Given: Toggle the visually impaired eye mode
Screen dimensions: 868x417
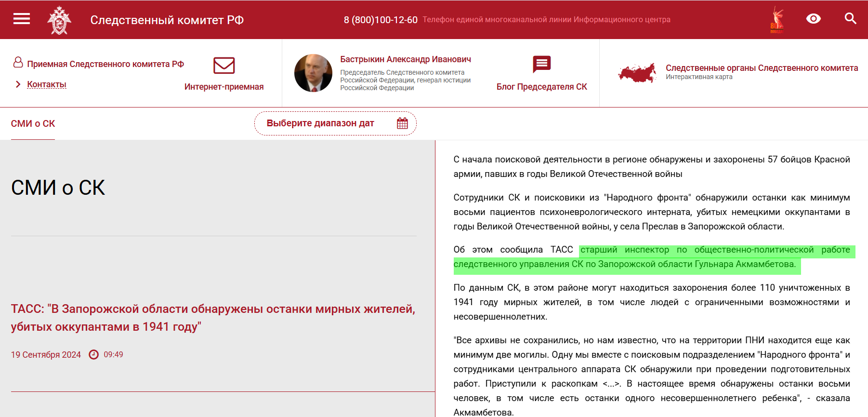Looking at the screenshot, I should point(813,19).
